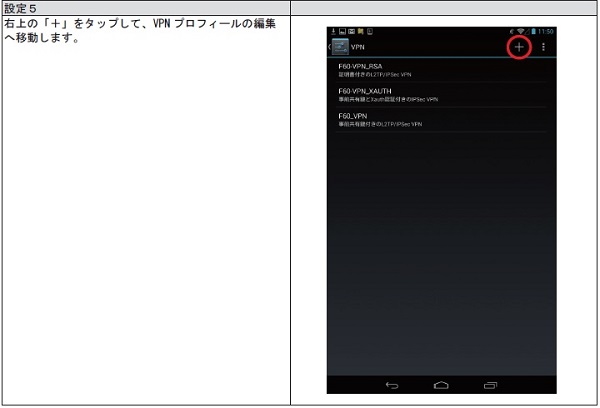Click the 設定5 heading cell
Image resolution: width=600 pixels, height=408 pixels.
tap(20, 9)
